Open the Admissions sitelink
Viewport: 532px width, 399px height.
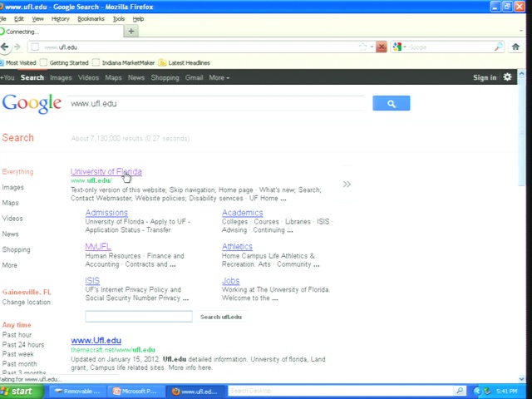click(106, 213)
